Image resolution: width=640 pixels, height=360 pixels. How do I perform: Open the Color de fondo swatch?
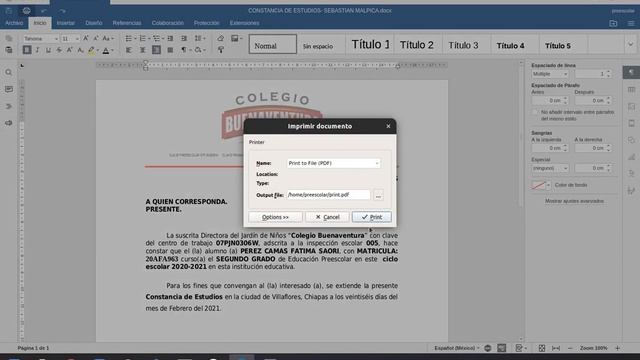[x=541, y=185]
